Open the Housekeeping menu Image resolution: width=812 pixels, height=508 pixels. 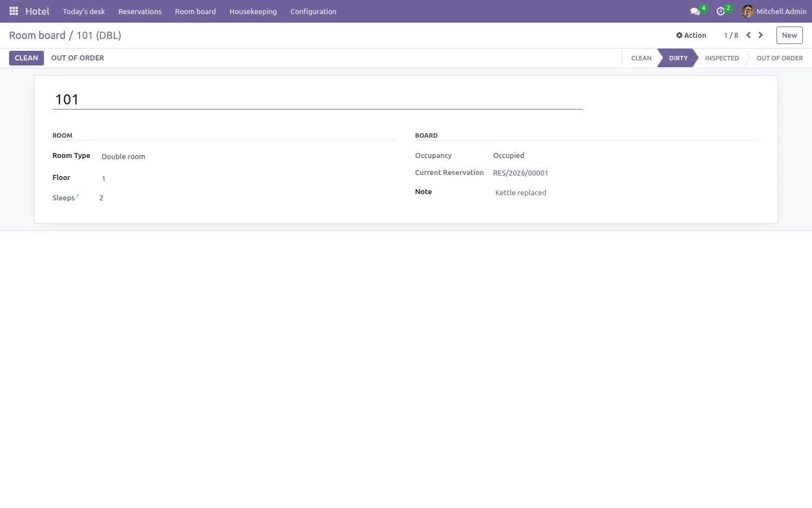253,11
